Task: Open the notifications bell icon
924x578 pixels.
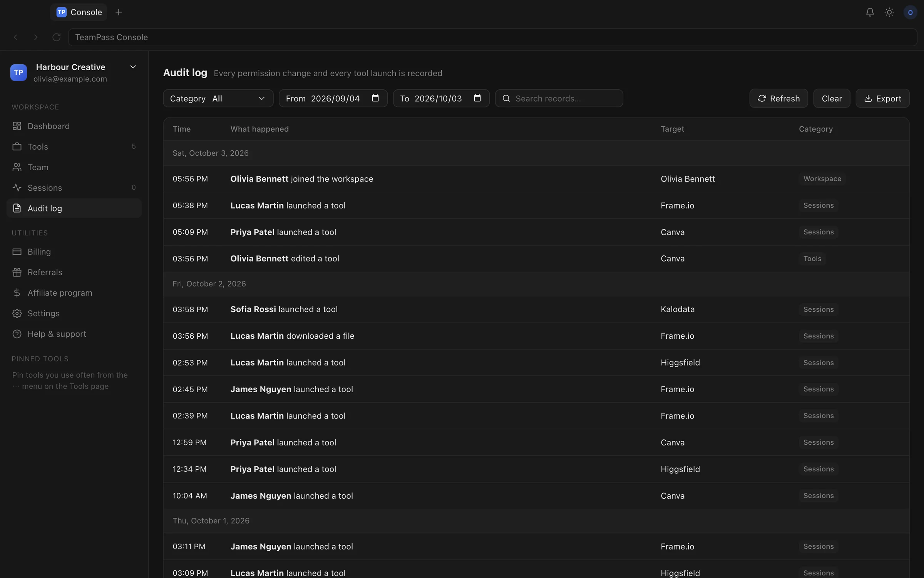Action: (870, 12)
